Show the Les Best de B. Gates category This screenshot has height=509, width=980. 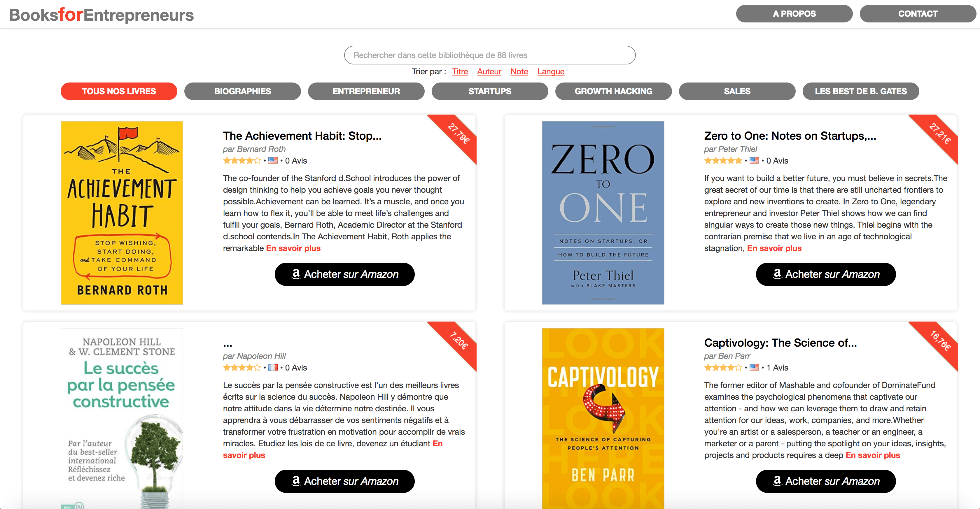click(x=860, y=91)
